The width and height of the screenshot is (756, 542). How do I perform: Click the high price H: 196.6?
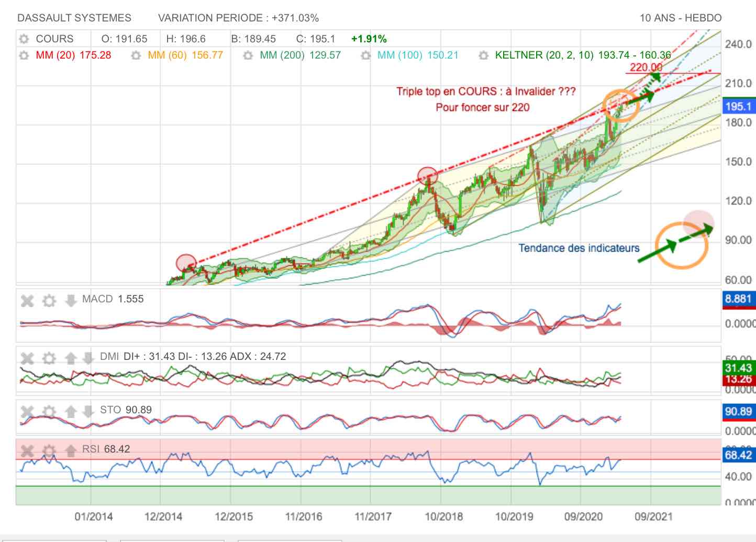coord(186,39)
